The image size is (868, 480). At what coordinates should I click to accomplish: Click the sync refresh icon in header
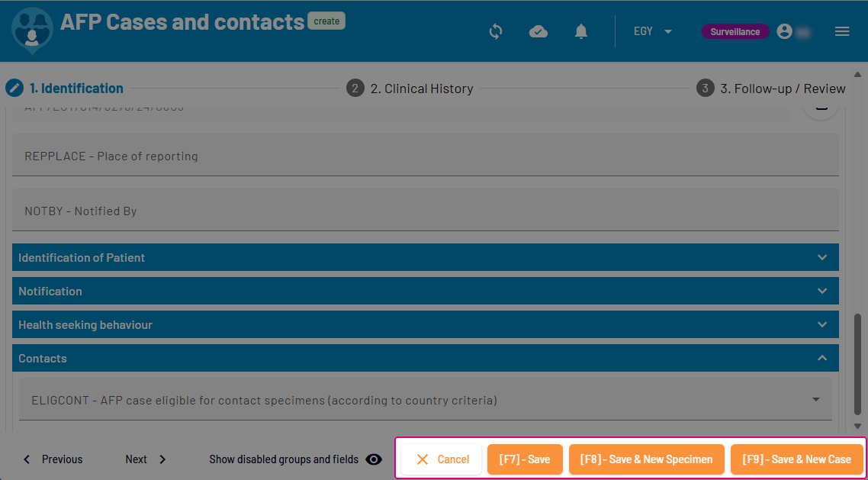(496, 31)
